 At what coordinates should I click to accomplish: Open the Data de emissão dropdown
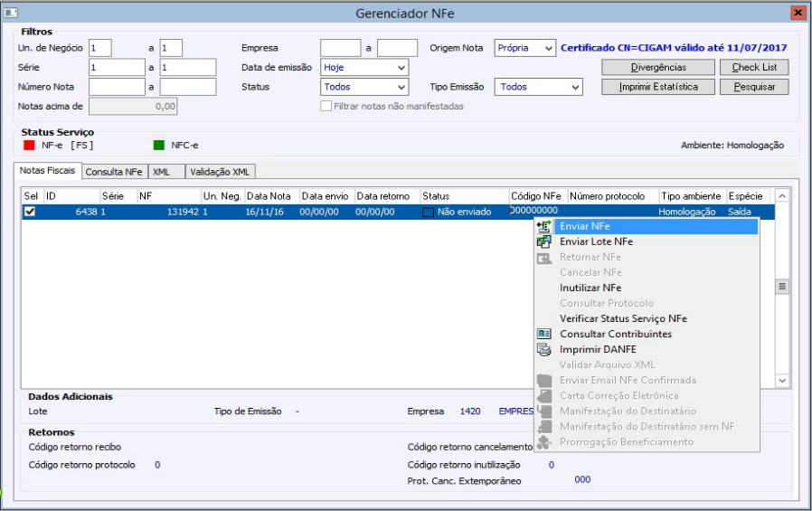click(x=401, y=68)
